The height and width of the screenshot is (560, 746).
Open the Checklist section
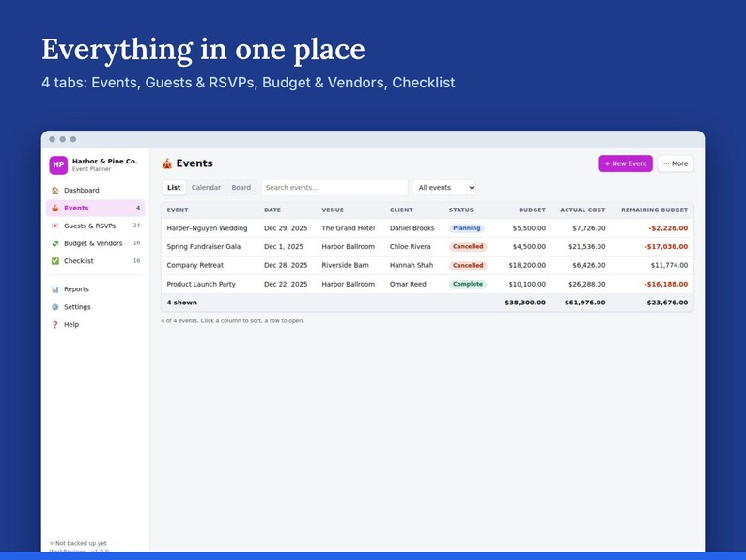95,261
